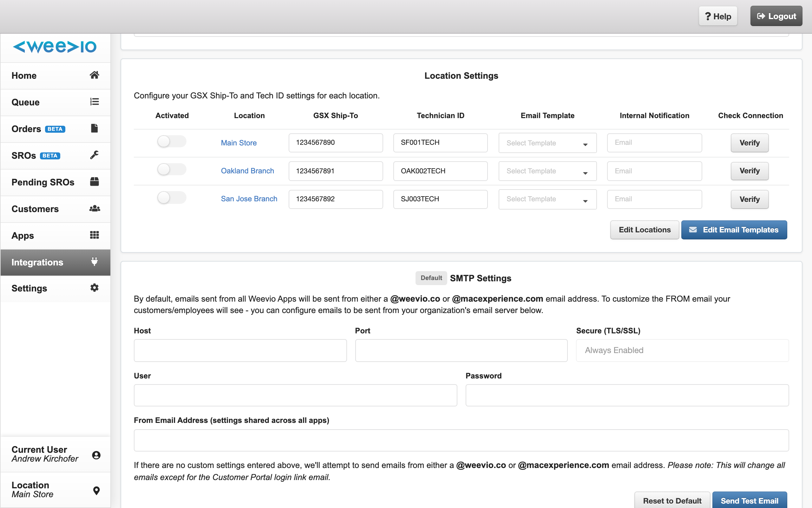Verify connection for Oakland Branch
The image size is (812, 508).
point(750,171)
